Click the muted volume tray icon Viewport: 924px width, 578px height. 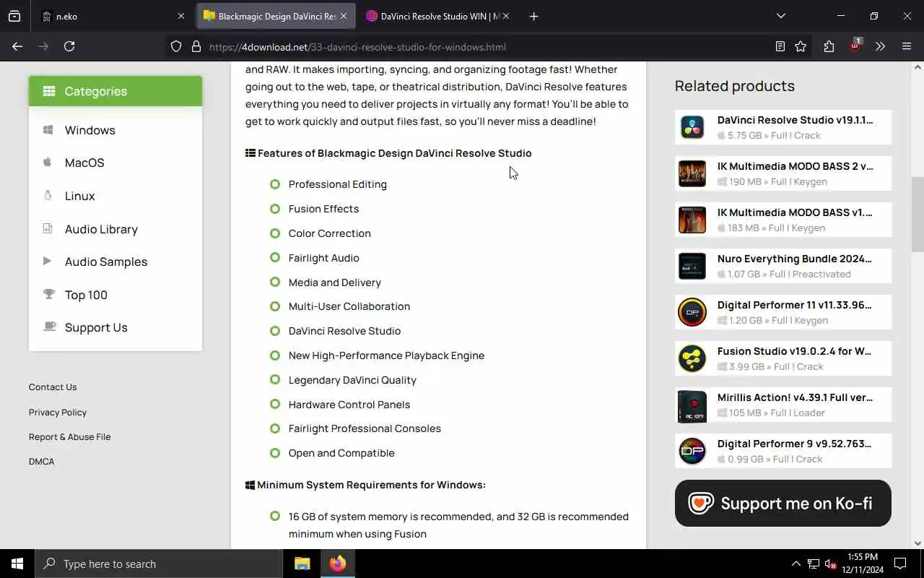click(830, 564)
